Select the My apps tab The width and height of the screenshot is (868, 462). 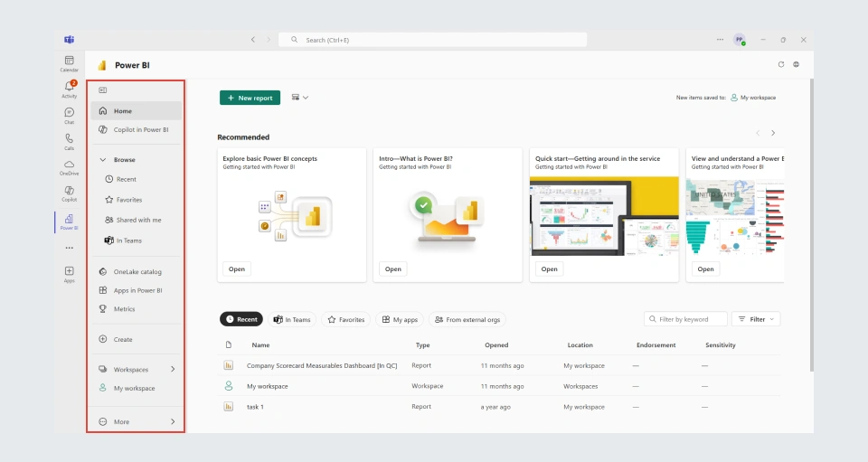(400, 319)
